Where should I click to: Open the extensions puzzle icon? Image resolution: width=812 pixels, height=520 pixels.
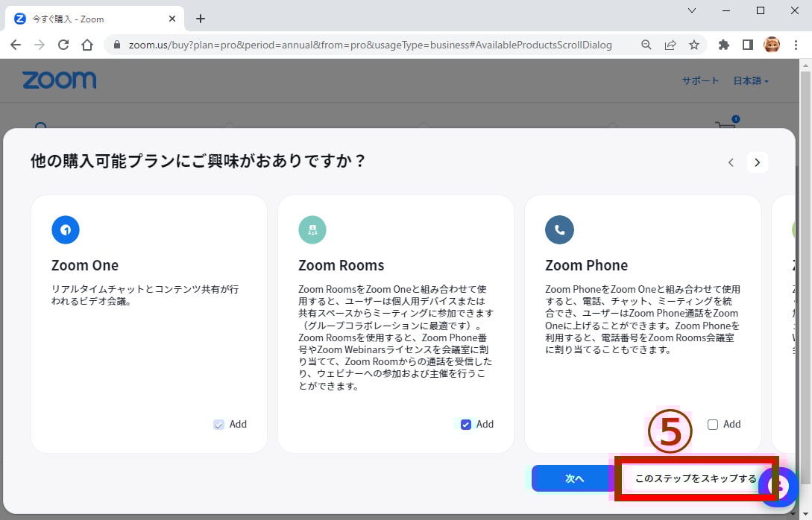[723, 45]
